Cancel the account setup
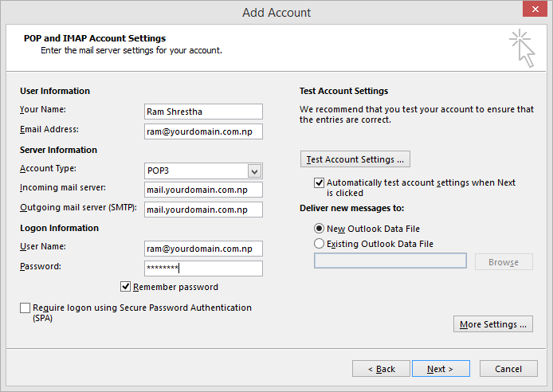553x392 pixels. (508, 368)
